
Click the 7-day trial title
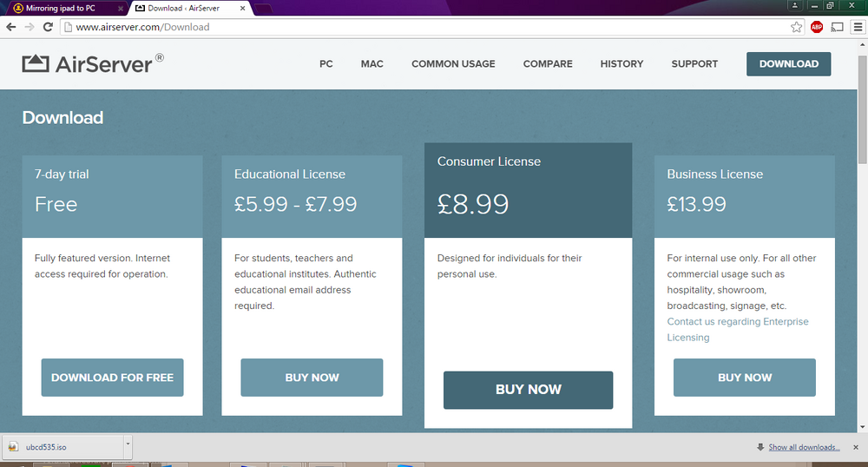62,174
